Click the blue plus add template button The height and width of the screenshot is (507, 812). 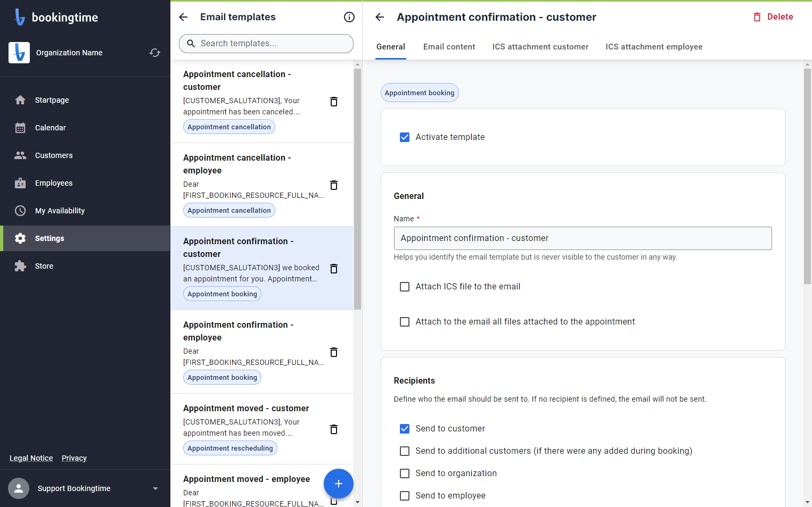[x=338, y=484]
